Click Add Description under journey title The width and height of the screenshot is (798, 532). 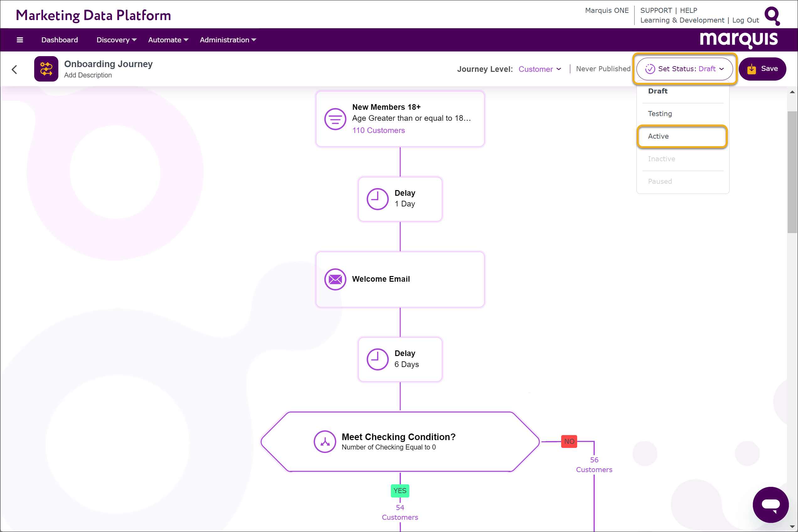(88, 75)
